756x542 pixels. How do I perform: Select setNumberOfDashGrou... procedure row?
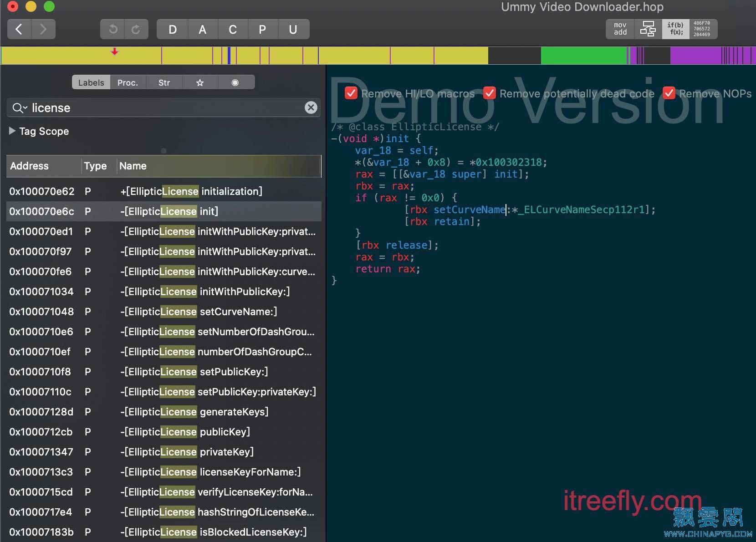pos(164,332)
